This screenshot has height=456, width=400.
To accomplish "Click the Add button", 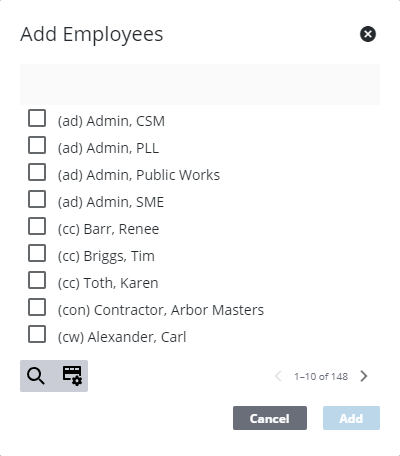I will tap(351, 418).
